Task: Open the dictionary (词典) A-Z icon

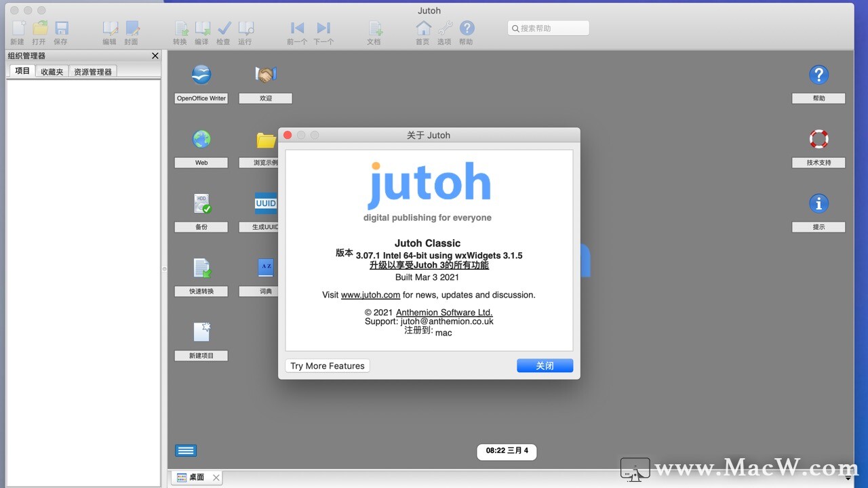Action: click(266, 268)
